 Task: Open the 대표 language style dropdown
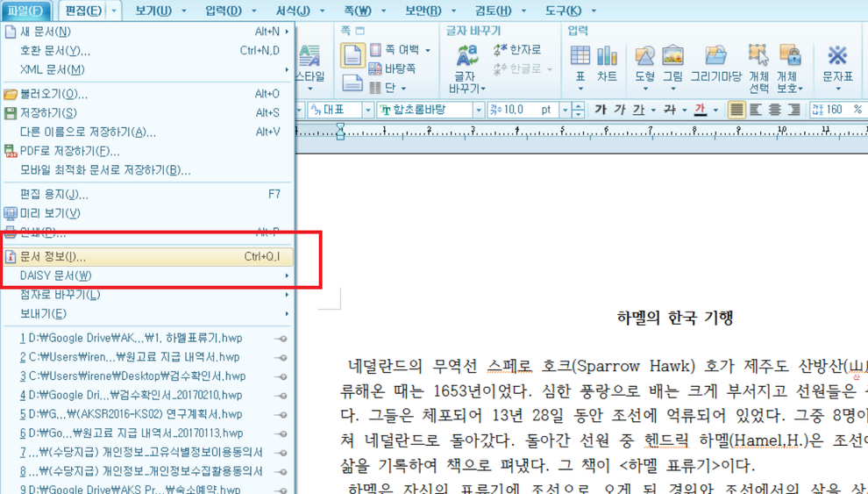(368, 110)
